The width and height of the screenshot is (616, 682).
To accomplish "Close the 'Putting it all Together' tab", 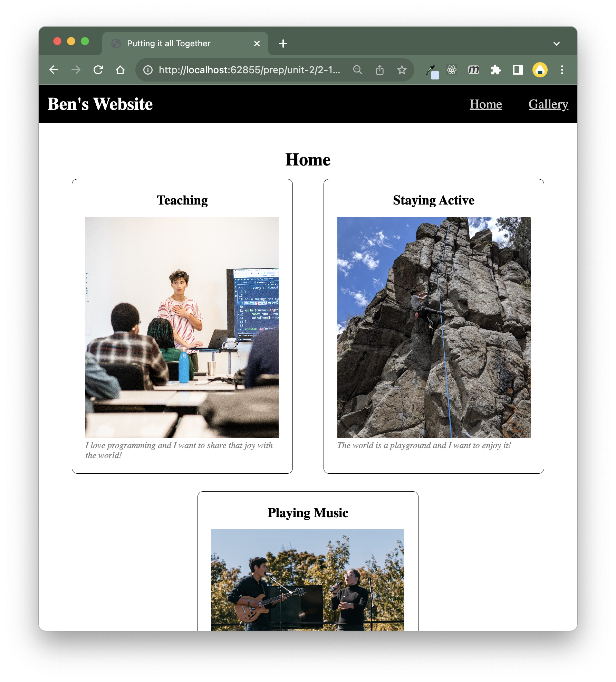I will [257, 44].
